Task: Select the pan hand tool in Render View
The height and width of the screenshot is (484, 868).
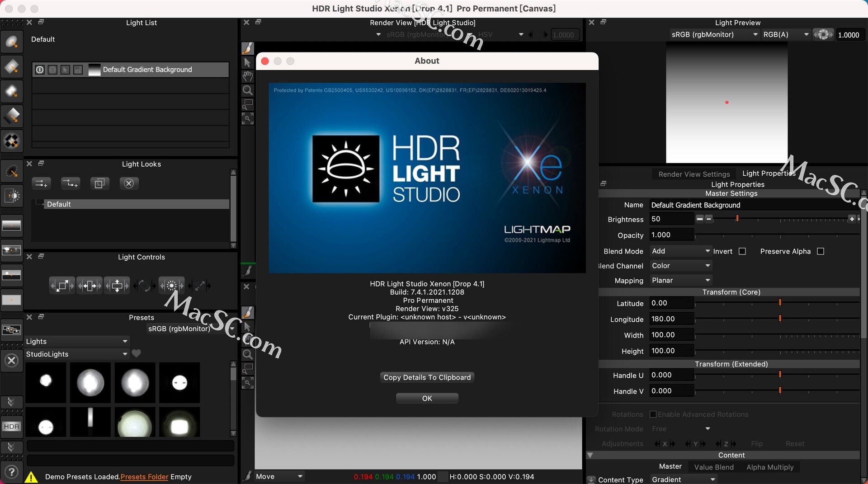Action: coord(248,76)
